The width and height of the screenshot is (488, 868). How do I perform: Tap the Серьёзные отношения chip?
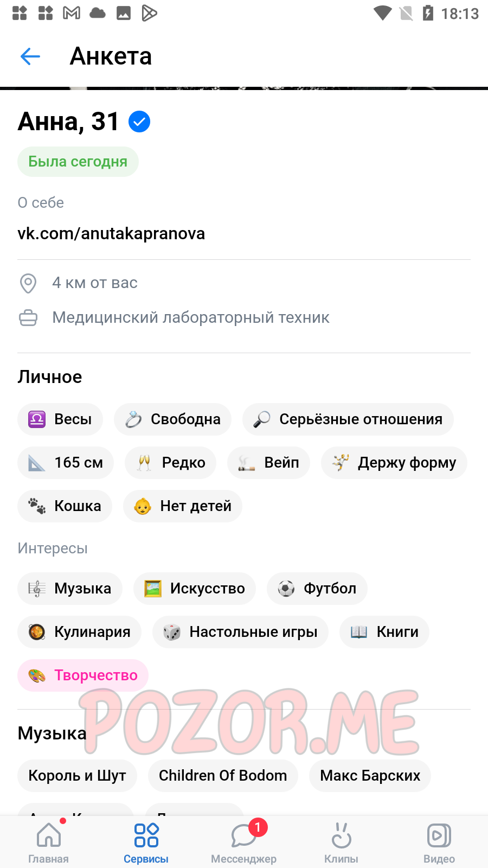[348, 419]
